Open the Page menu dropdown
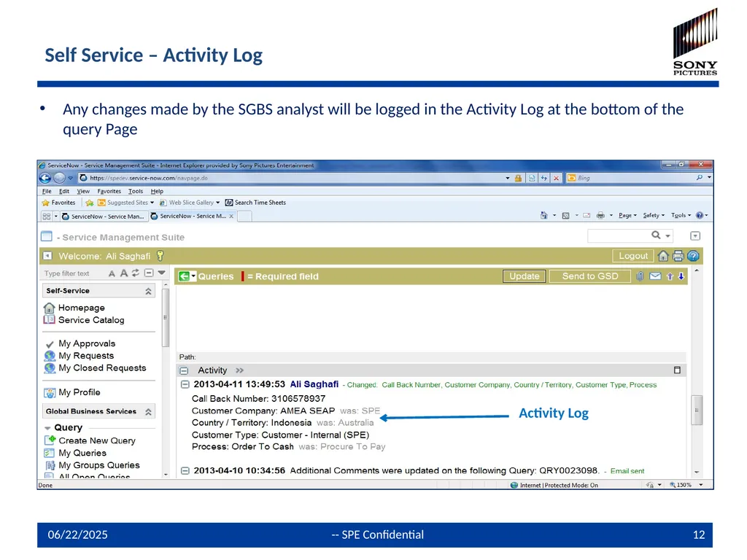 (627, 216)
